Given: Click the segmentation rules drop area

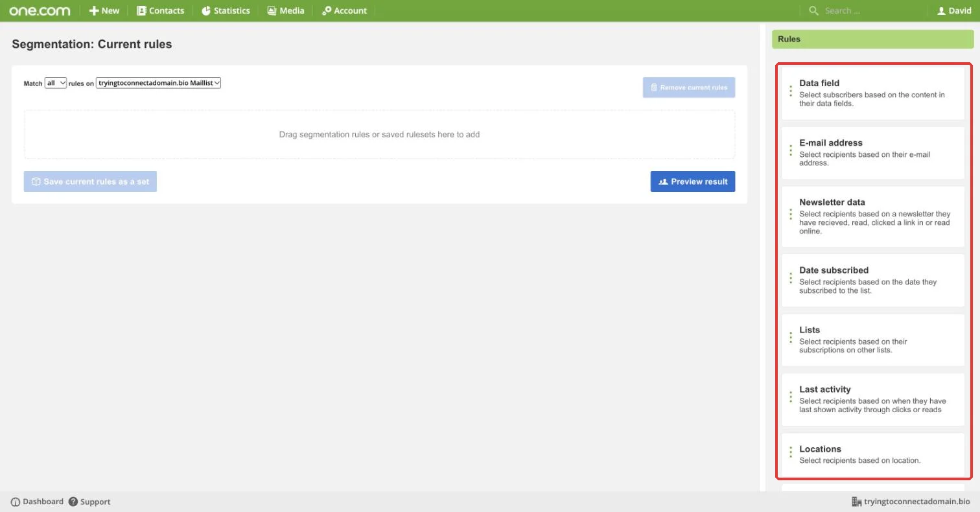Looking at the screenshot, I should (x=380, y=134).
